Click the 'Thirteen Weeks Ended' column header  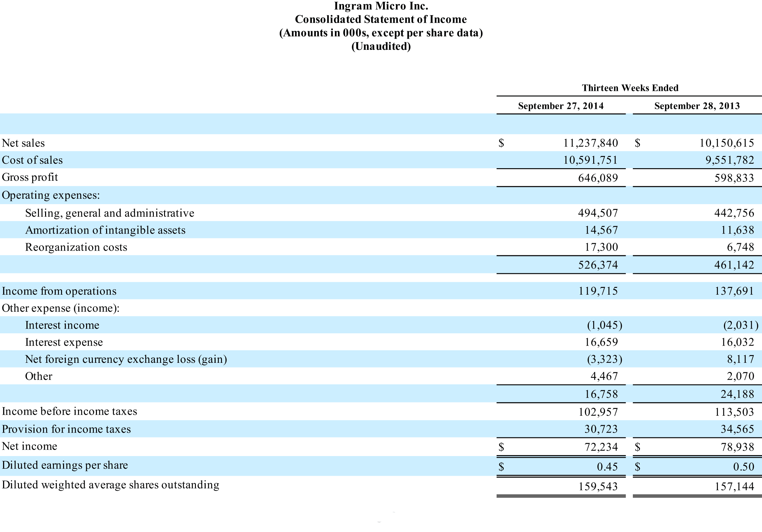[630, 88]
